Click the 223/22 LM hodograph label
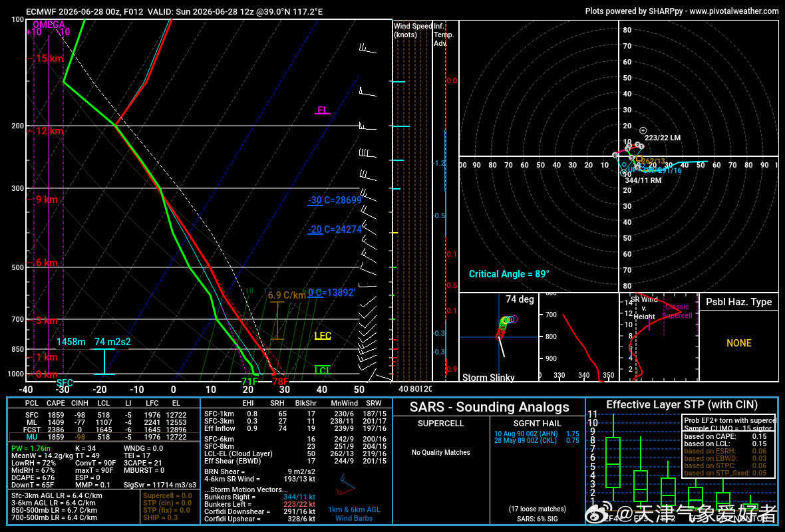The width and height of the screenshot is (785, 532). pyautogui.click(x=663, y=138)
